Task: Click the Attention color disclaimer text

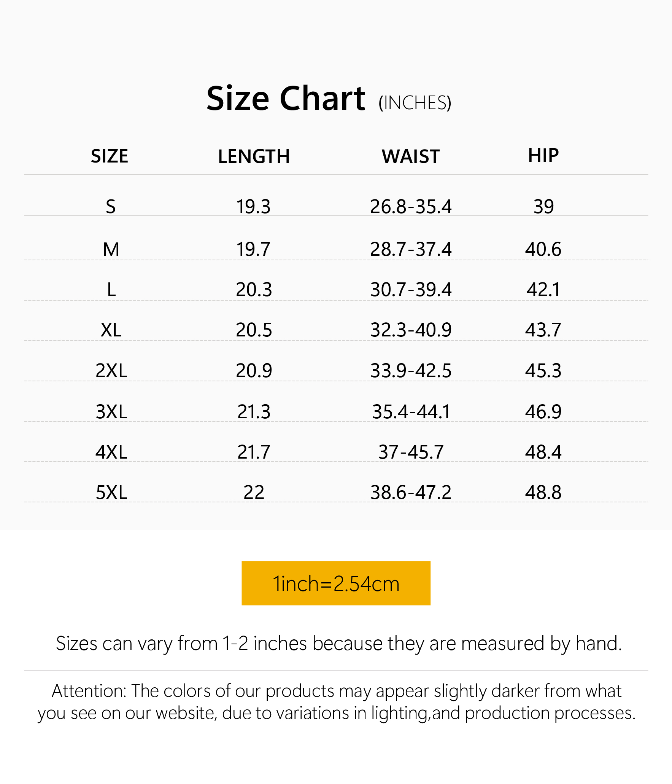Action: pos(336,702)
